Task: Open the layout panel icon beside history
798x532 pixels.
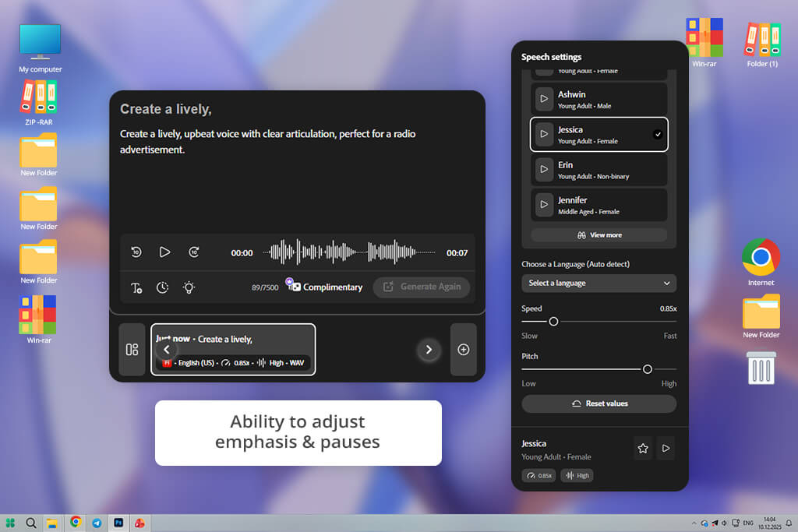Action: [132, 350]
